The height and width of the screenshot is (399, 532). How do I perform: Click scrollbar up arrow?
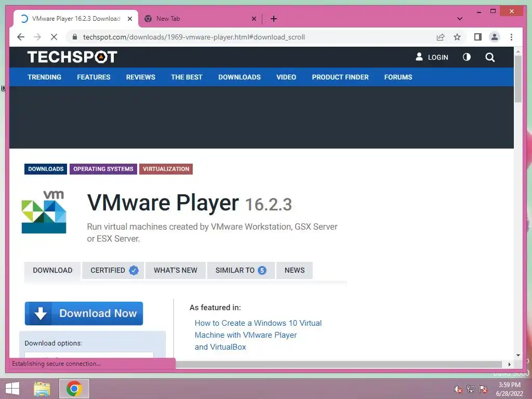coord(518,51)
